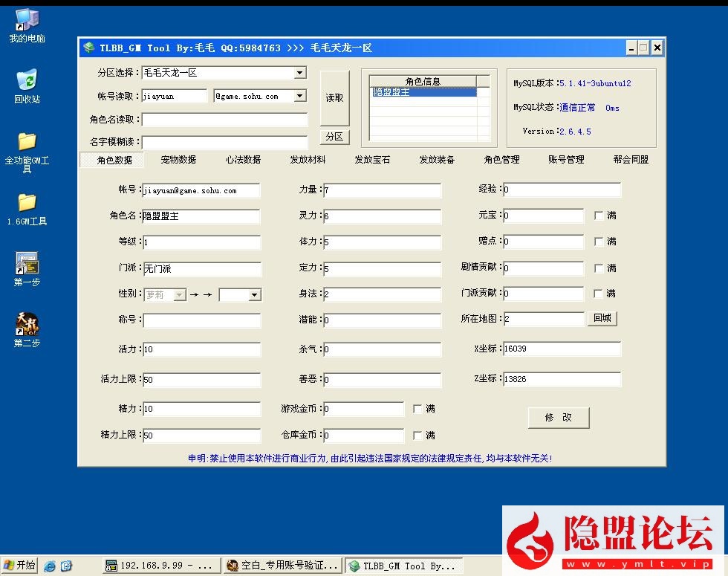Switch to the 宠物数据 tab
This screenshot has height=576, width=728.
[178, 160]
